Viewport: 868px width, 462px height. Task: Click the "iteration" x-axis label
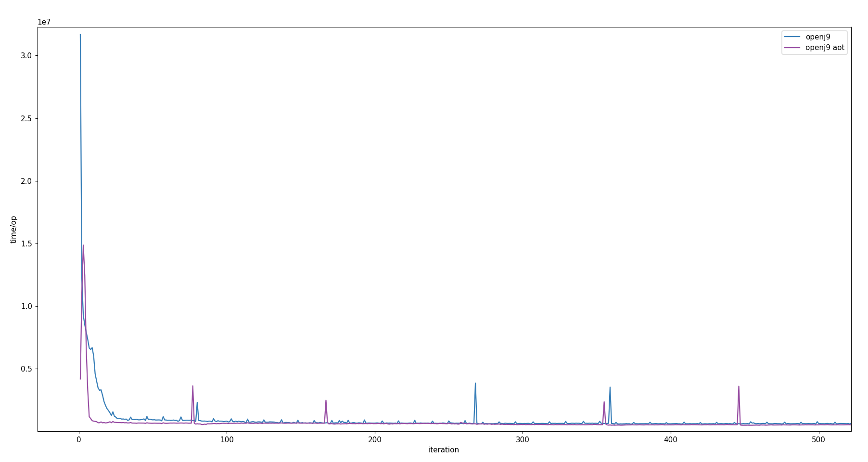click(444, 450)
